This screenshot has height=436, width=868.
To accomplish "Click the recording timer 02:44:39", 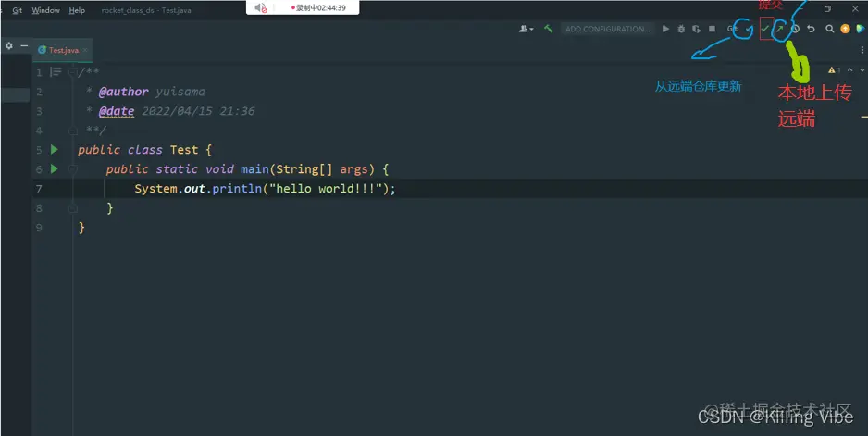I will pyautogui.click(x=331, y=7).
